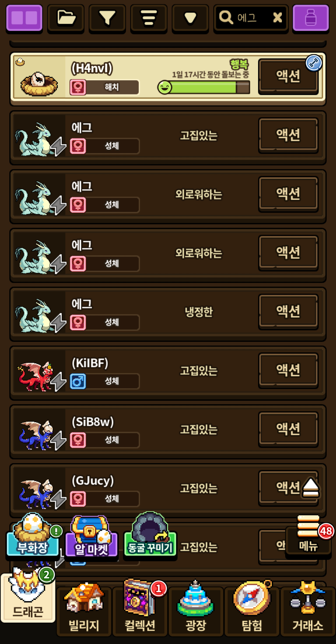Viewport: 336px width, 644px height.
Task: Click 액션 button for H4nvl egg
Action: [288, 76]
